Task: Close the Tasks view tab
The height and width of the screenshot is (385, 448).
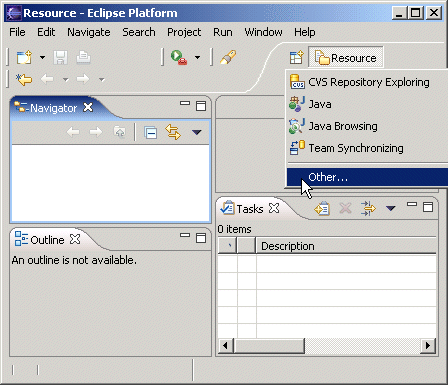Action: (274, 208)
